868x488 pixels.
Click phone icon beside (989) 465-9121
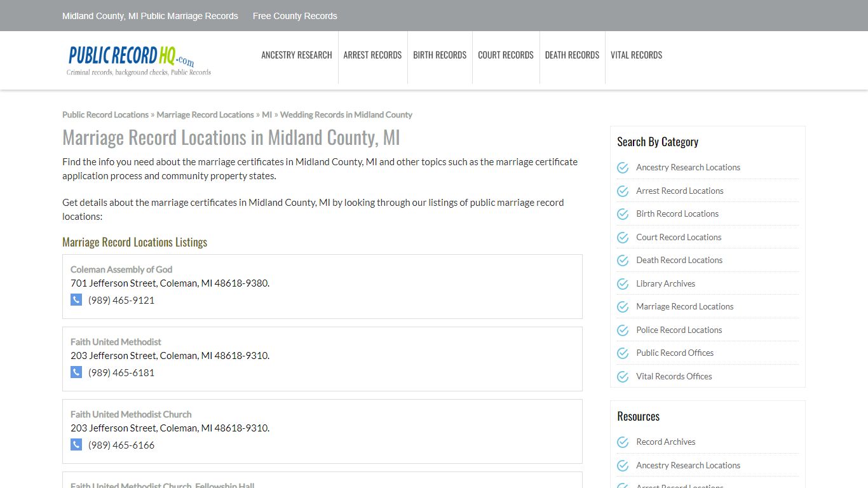click(x=76, y=300)
